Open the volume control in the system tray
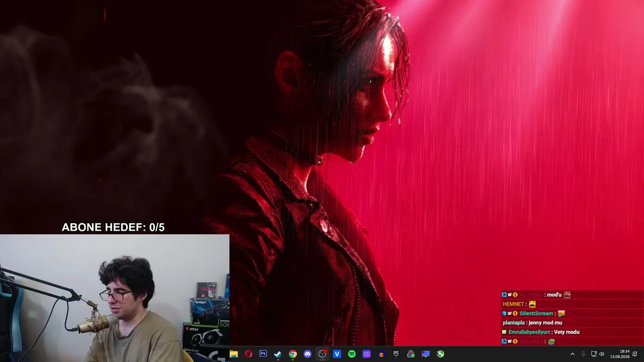The width and height of the screenshot is (644, 362). pos(602,354)
